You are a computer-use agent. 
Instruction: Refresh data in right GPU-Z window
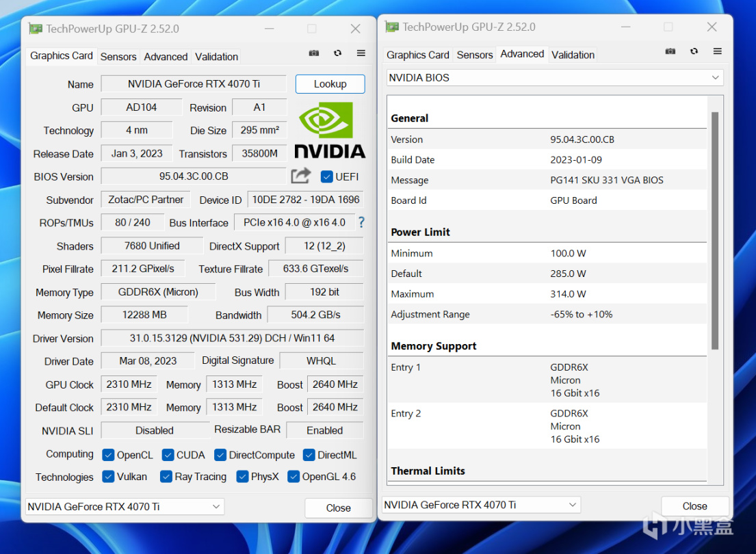tap(694, 51)
